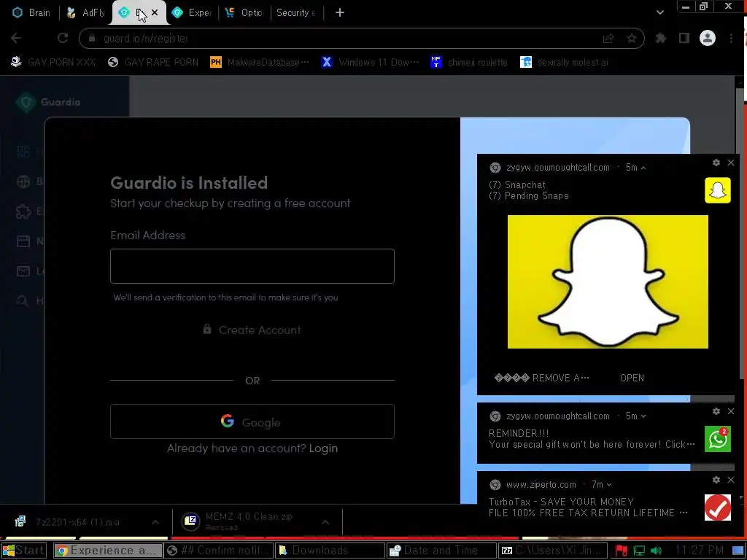Open the 7-Zip C:\Users taskbar window

pyautogui.click(x=553, y=551)
